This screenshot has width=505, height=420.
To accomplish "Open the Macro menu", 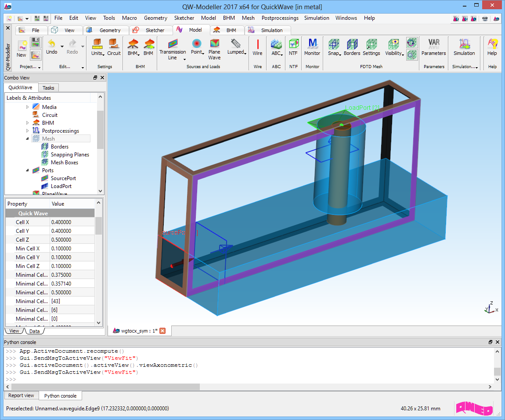I will point(130,18).
